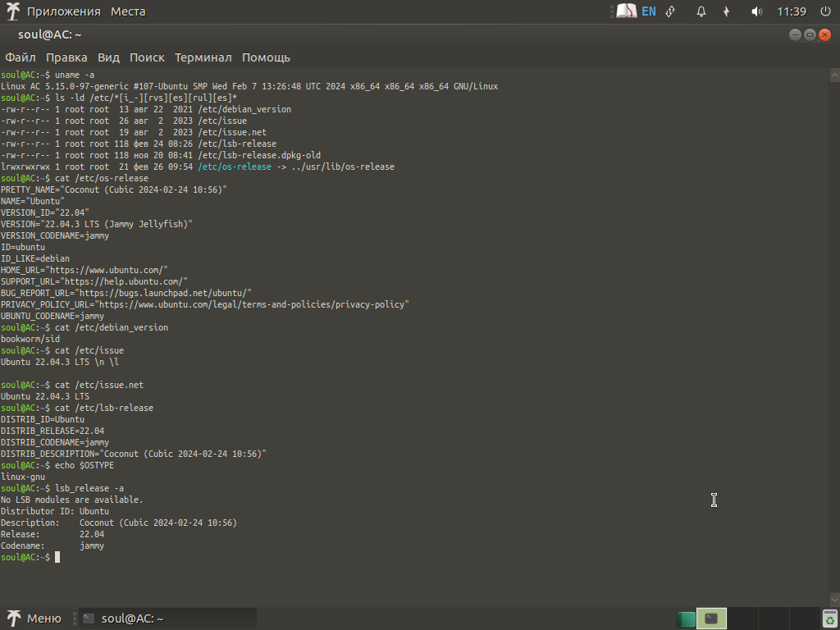This screenshot has height=630, width=840.
Task: Open the network connection arrows icon
Action: coord(670,11)
